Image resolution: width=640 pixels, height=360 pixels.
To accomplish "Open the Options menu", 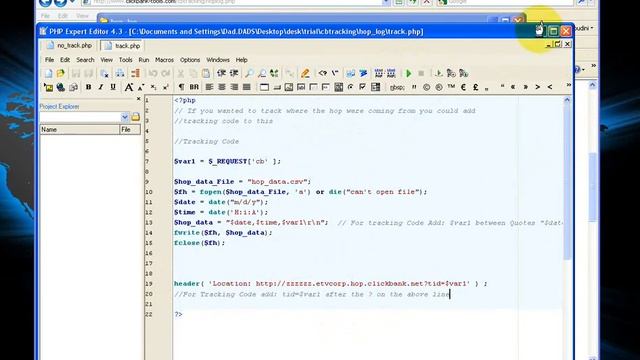I will click(x=190, y=60).
